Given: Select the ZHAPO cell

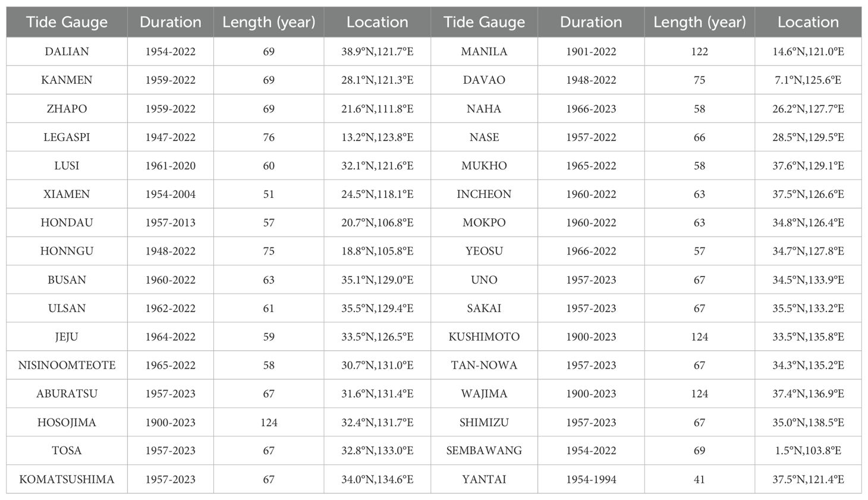Looking at the screenshot, I should tap(67, 109).
